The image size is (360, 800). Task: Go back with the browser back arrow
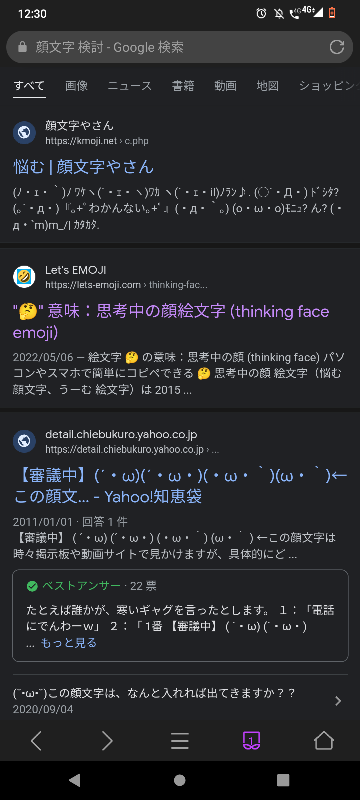(x=36, y=740)
